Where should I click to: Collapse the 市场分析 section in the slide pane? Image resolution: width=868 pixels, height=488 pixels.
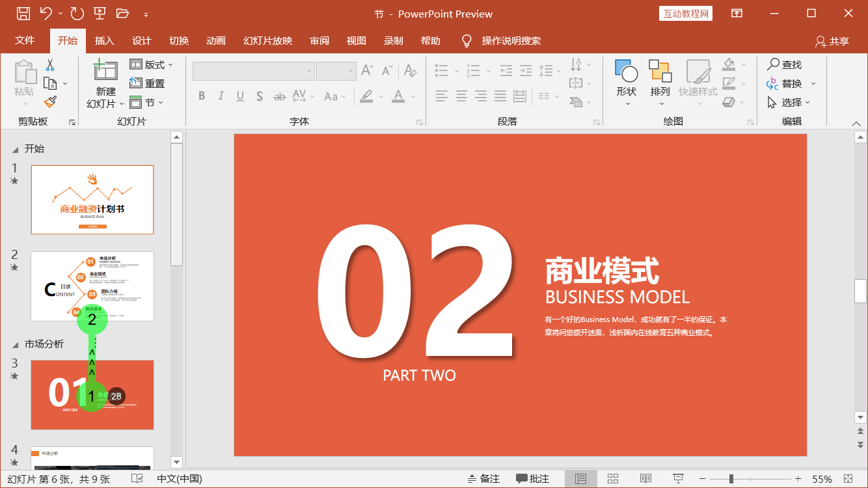click(x=16, y=344)
